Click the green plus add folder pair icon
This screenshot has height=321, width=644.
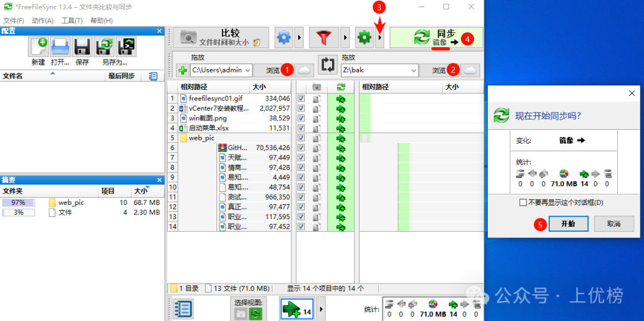[182, 70]
